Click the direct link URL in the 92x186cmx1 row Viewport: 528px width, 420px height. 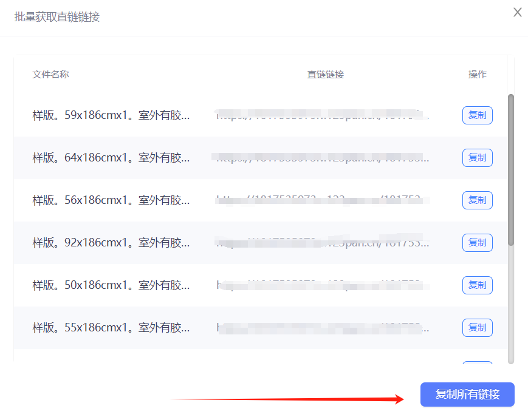pyautogui.click(x=323, y=243)
